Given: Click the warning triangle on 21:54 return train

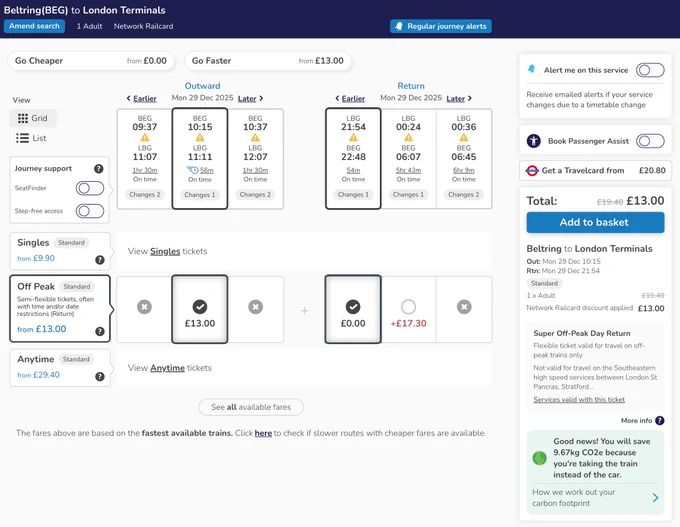Looking at the screenshot, I should tap(353, 137).
